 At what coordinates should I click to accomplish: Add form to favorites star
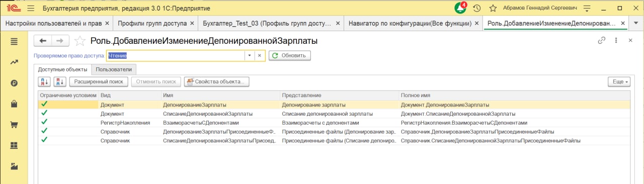[x=79, y=41]
